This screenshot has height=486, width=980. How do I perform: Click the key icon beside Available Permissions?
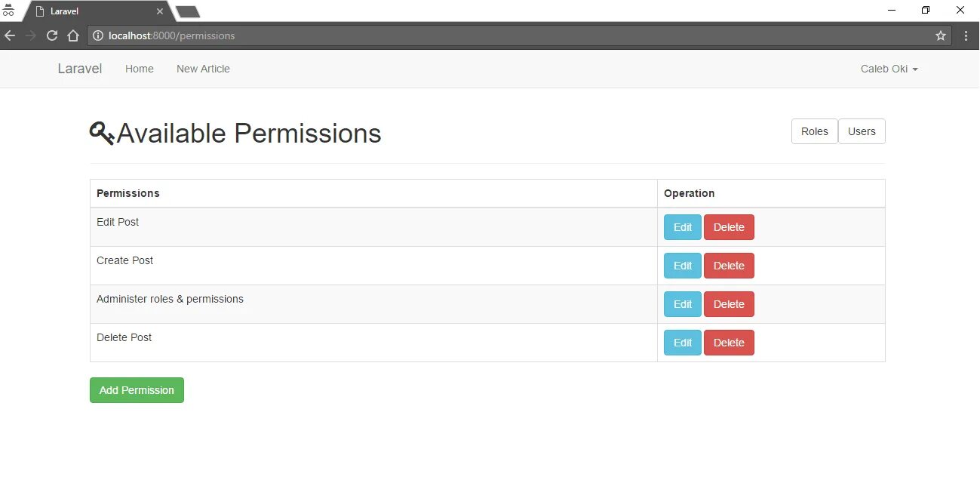coord(101,134)
